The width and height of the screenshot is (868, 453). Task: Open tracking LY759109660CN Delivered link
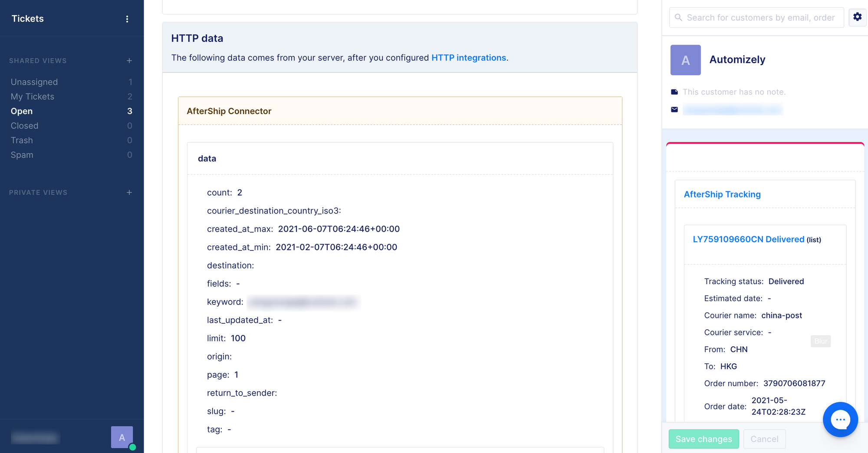[x=749, y=239]
